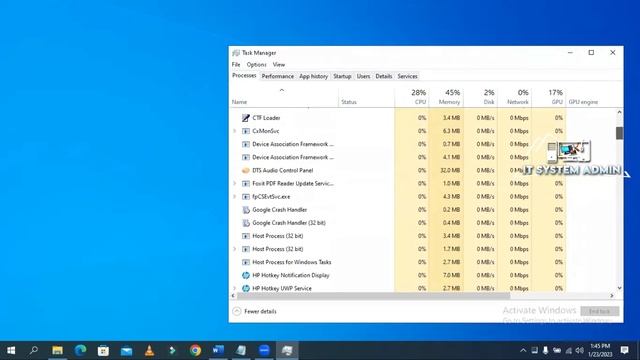
Task: Open the Mail app from the taskbar
Action: [x=126, y=350]
